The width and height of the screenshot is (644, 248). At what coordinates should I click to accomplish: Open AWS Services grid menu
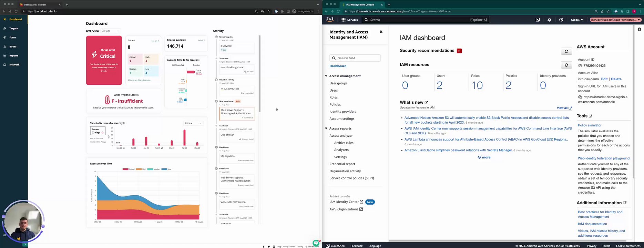coord(349,20)
